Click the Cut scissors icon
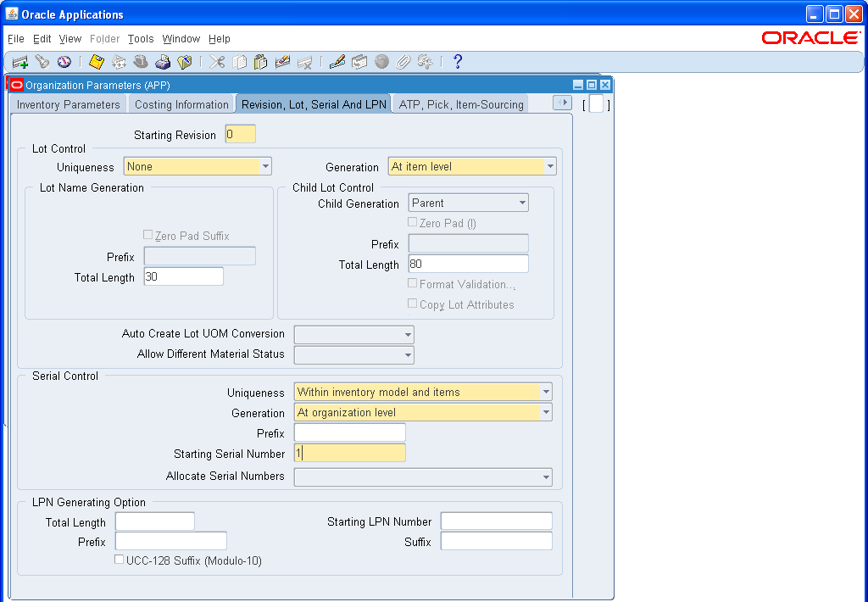 point(217,62)
